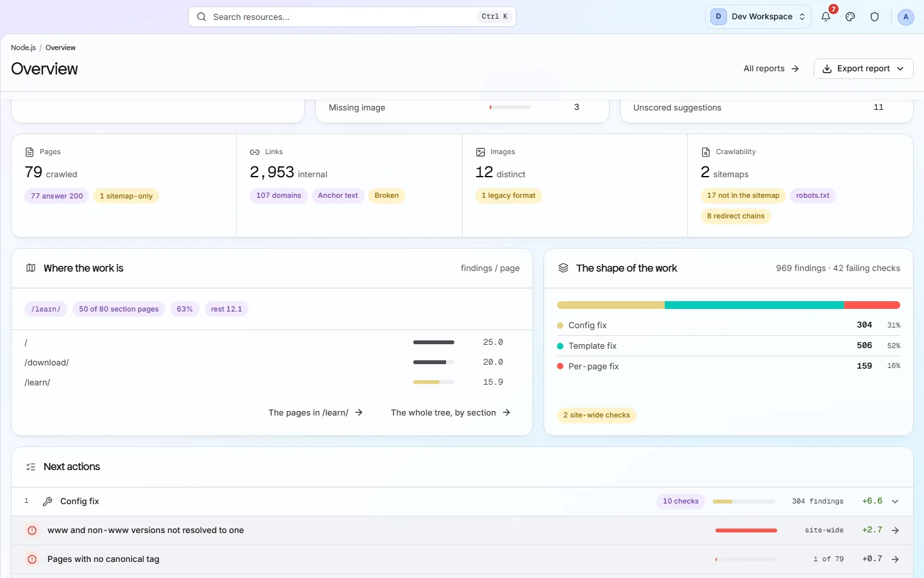
Task: Click the Missing image progress bar
Action: point(510,107)
